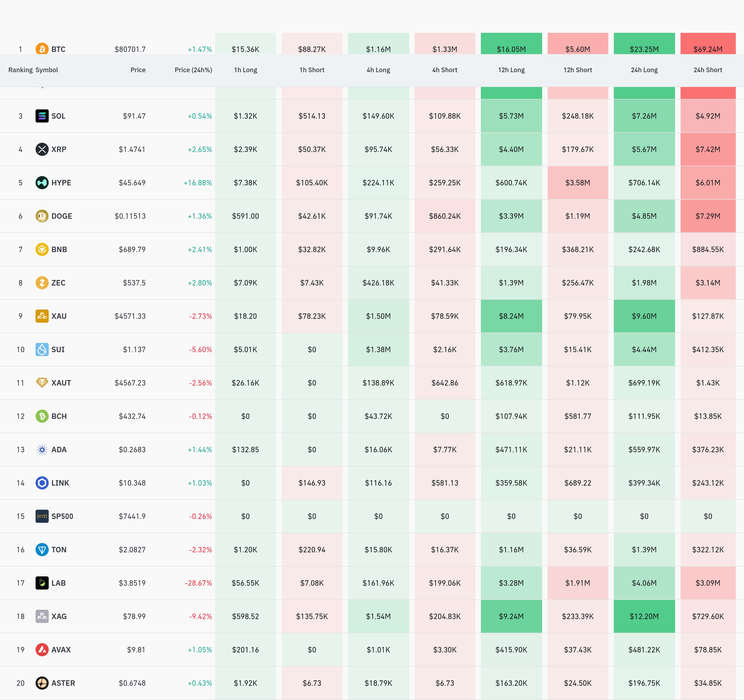The image size is (744, 700).
Task: Open the DOGE symbol name link
Action: tap(62, 216)
